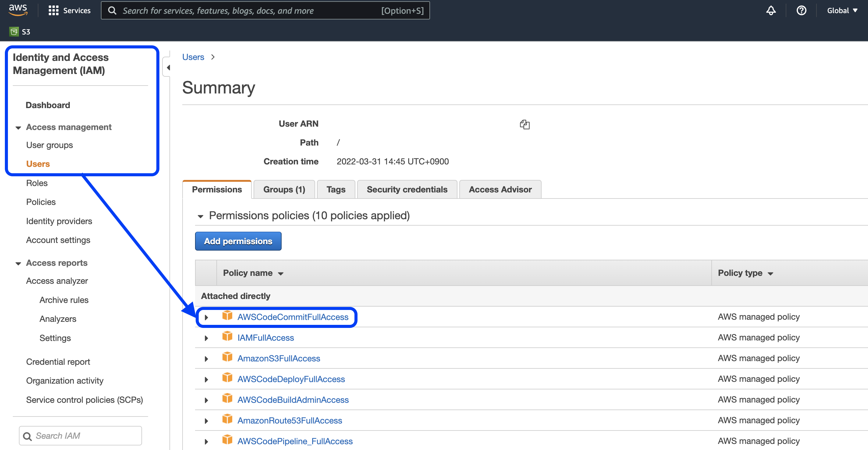Click the AWSCodeCommitFullAccess policy box icon
This screenshot has height=450, width=868.
[227, 316]
